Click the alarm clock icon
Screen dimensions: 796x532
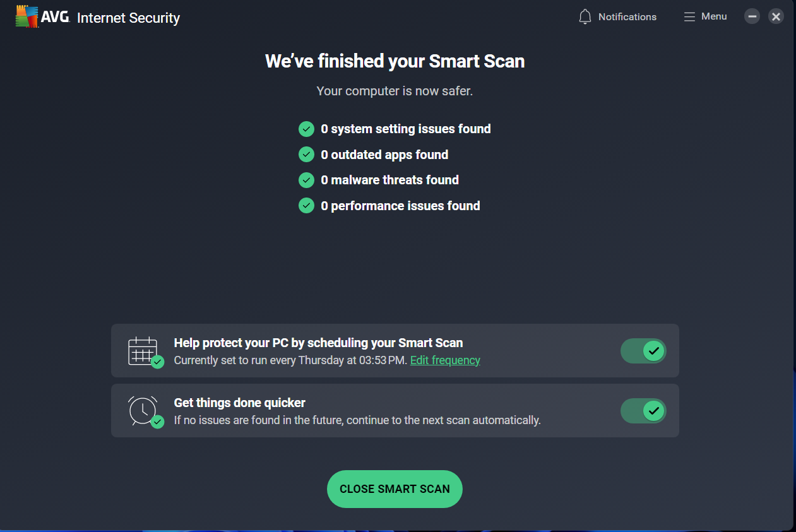[x=145, y=411]
